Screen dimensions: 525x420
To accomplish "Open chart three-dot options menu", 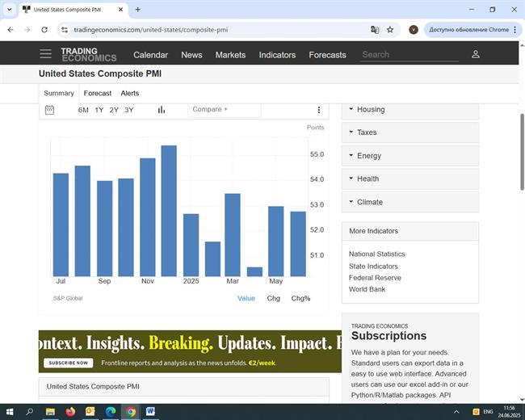I will coord(319,110).
